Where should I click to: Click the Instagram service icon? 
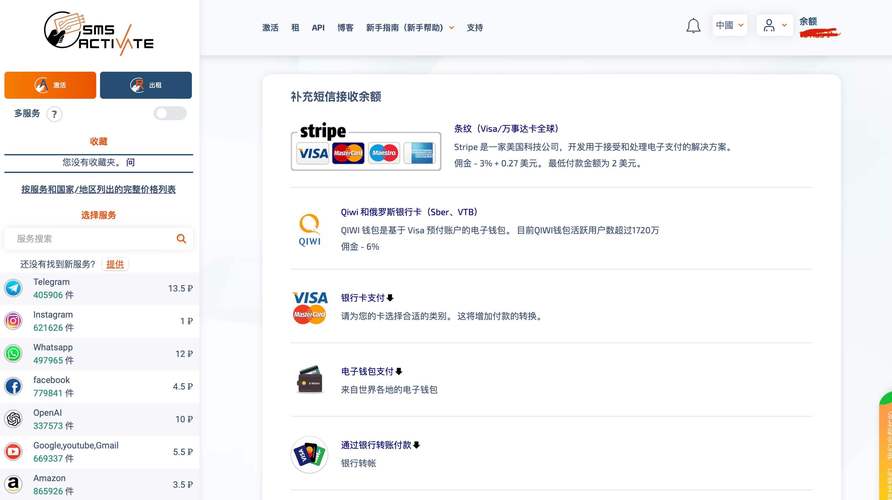point(13,321)
